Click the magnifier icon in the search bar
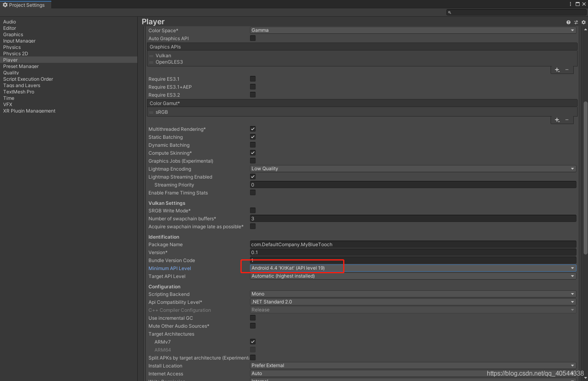Viewport: 588px width, 381px height. (449, 12)
